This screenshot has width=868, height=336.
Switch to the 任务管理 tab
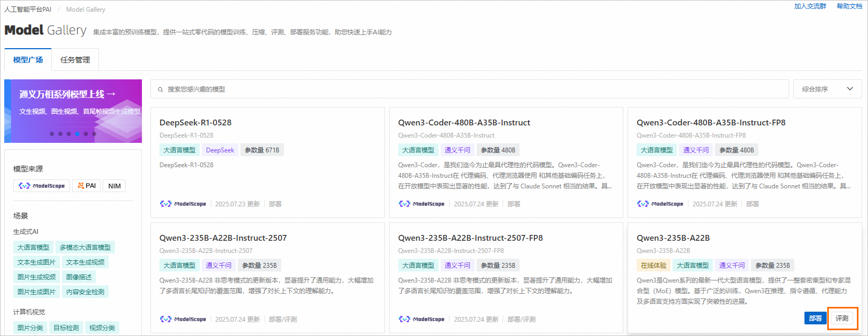[x=75, y=60]
